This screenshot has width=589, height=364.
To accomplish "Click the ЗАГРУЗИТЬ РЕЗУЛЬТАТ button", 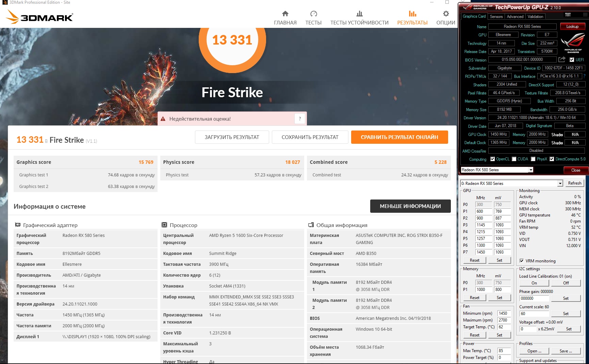I will 232,137.
